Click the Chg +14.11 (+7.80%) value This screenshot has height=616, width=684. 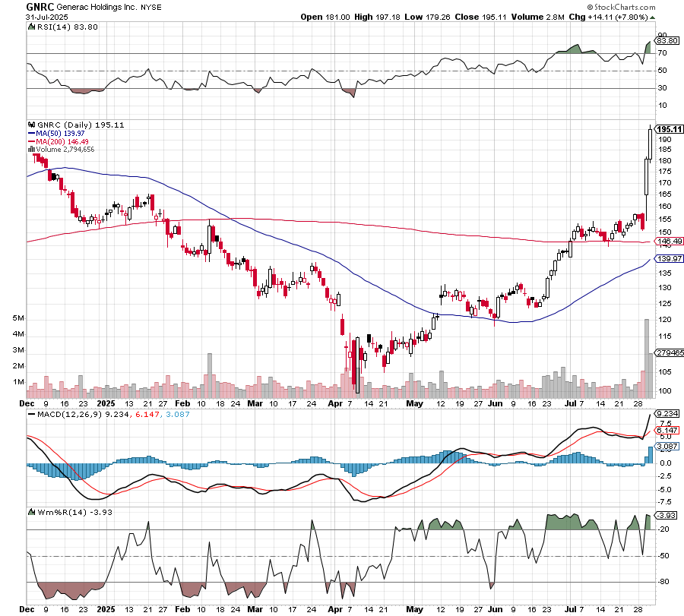pos(608,17)
